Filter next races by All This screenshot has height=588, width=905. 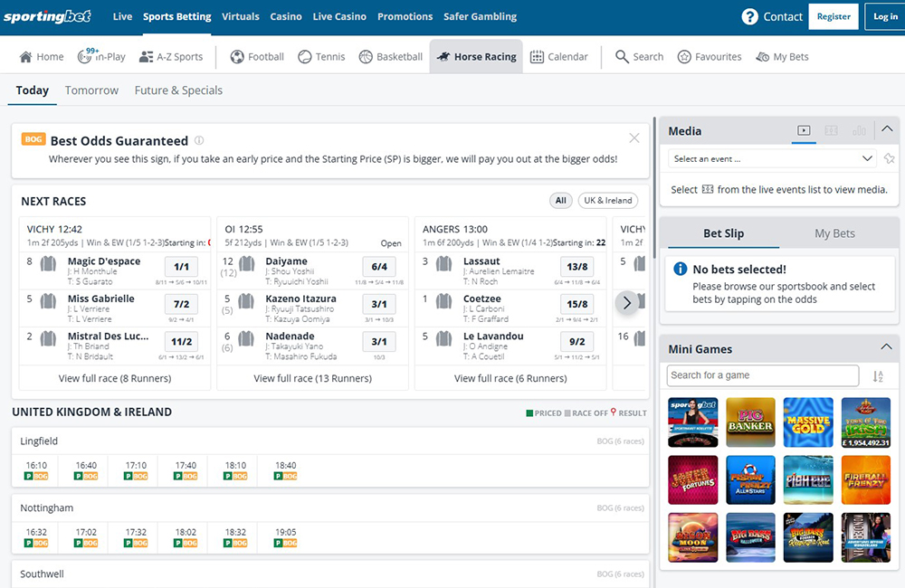[560, 200]
